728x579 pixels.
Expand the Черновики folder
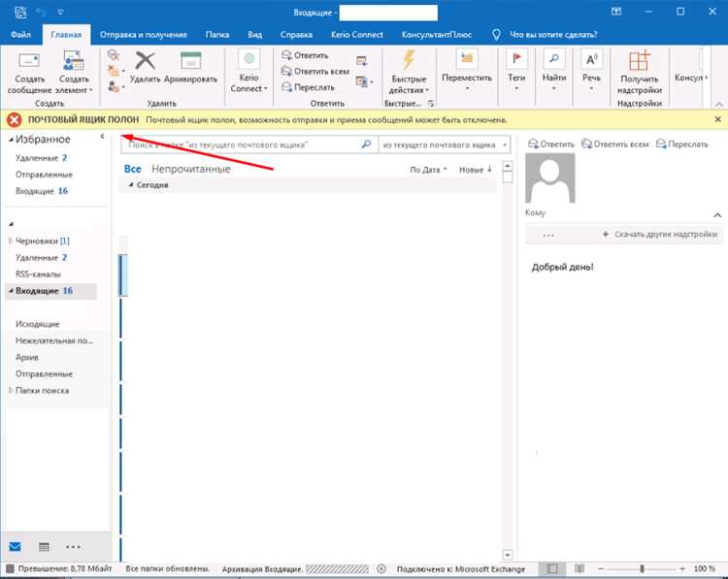pyautogui.click(x=11, y=241)
